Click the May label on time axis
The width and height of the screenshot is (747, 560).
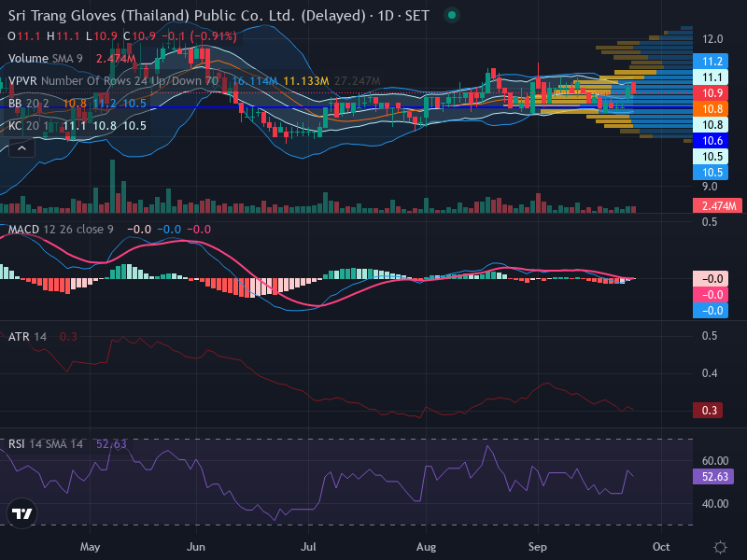pyautogui.click(x=90, y=547)
